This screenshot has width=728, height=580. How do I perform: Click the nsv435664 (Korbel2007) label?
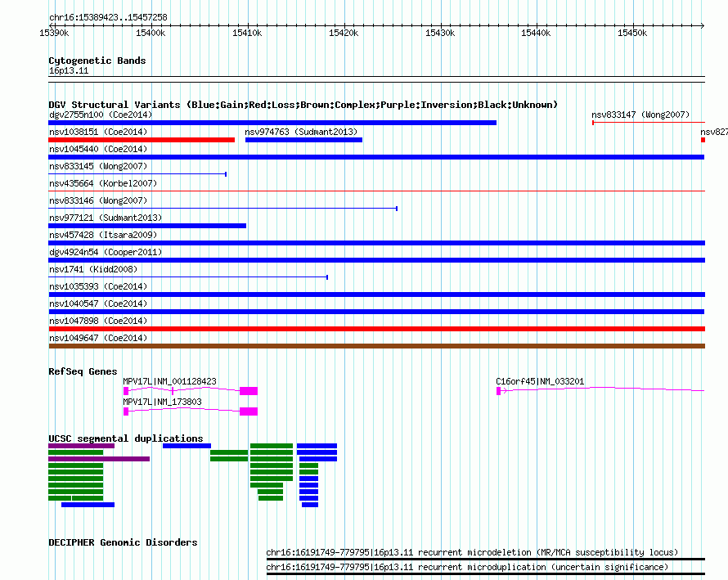[x=103, y=183]
